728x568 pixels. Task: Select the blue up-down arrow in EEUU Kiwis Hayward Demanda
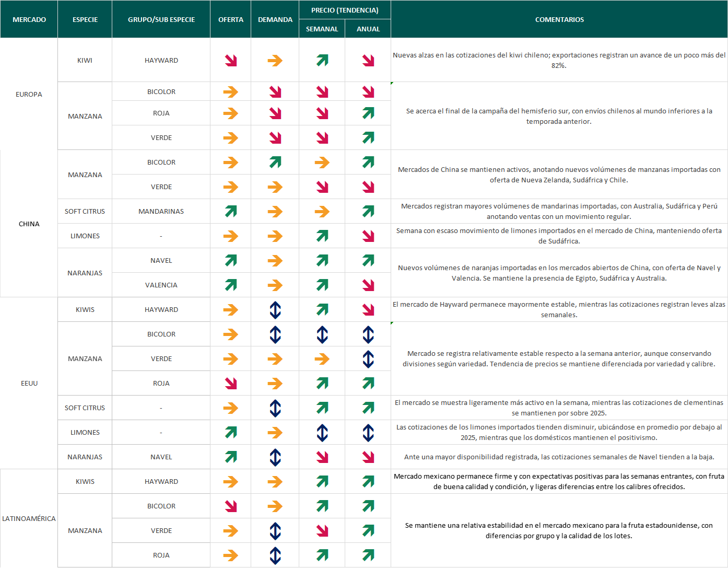275,310
